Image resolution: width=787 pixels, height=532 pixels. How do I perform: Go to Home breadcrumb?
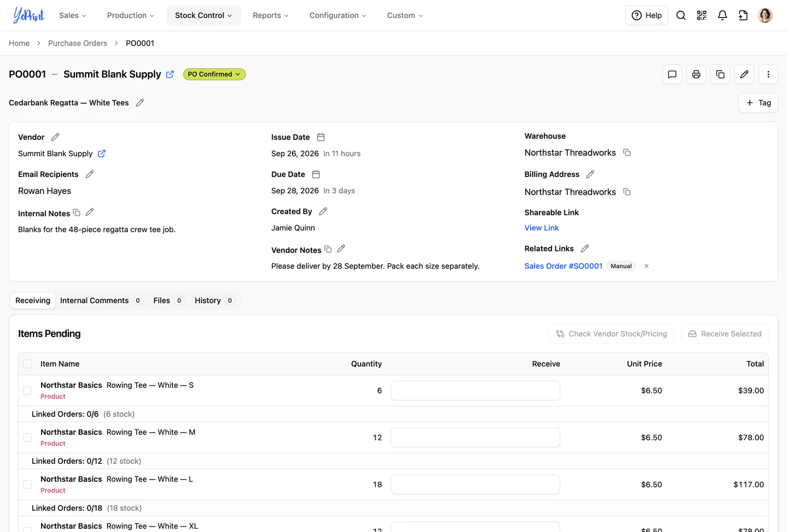click(19, 43)
